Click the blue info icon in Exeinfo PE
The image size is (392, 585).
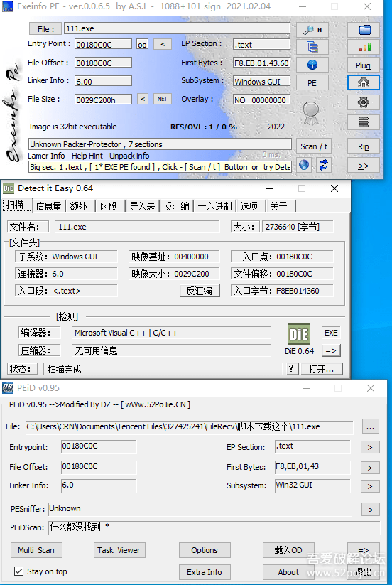(x=312, y=65)
